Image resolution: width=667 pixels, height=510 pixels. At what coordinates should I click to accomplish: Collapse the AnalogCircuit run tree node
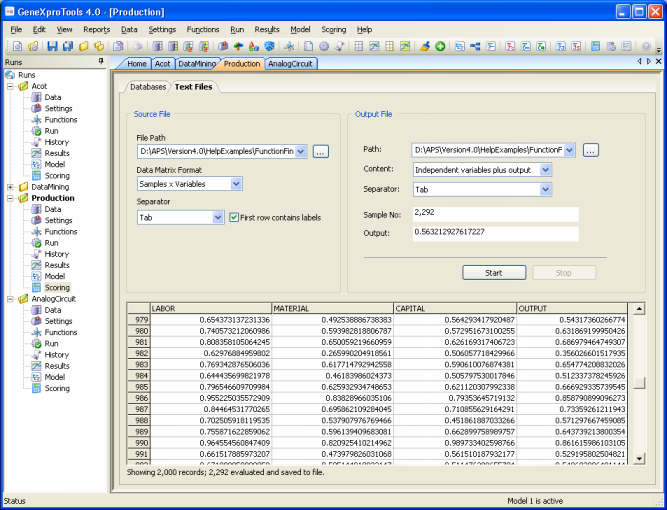click(x=10, y=299)
